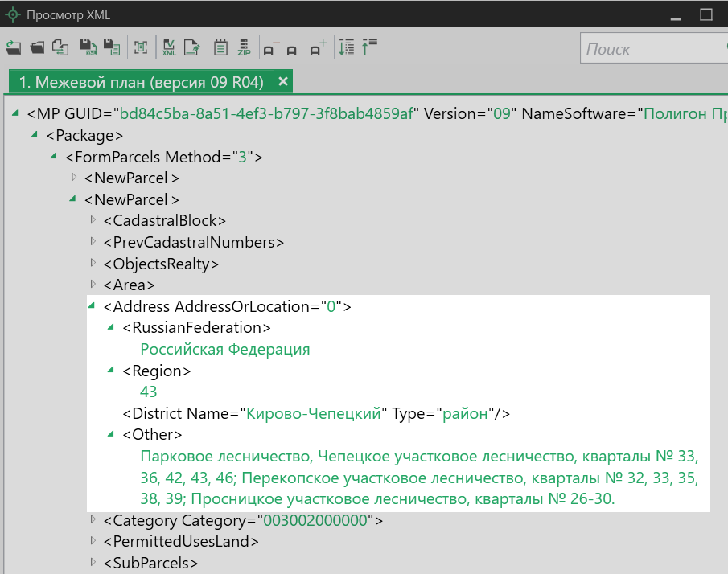Click the expand all nodes icon

click(x=346, y=48)
